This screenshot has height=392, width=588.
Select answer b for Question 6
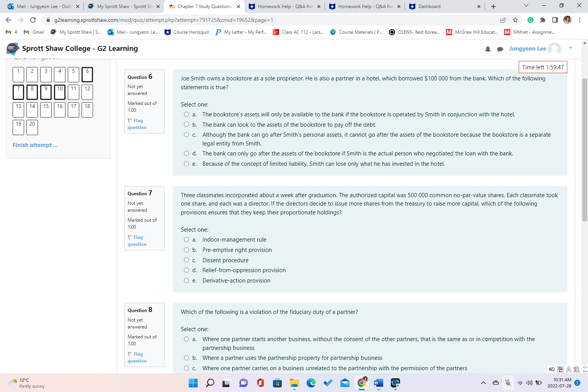pyautogui.click(x=186, y=124)
